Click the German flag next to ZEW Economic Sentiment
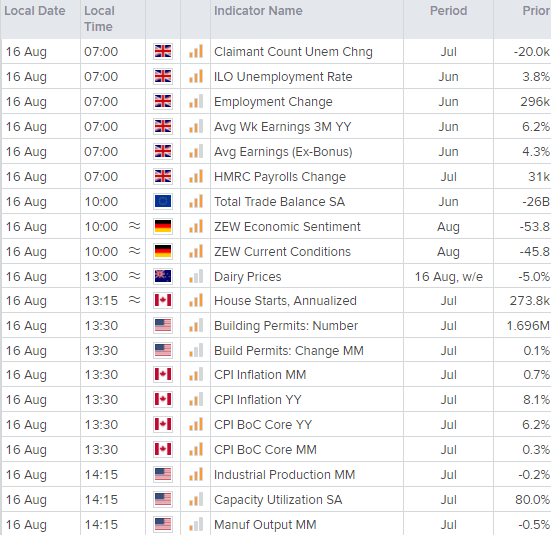The width and height of the screenshot is (551, 535). (x=163, y=226)
